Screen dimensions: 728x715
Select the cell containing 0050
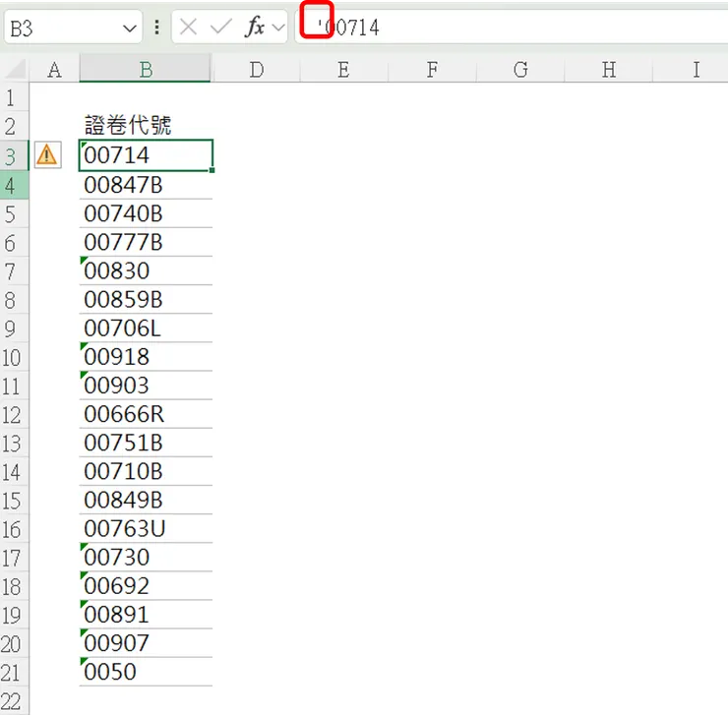click(146, 672)
